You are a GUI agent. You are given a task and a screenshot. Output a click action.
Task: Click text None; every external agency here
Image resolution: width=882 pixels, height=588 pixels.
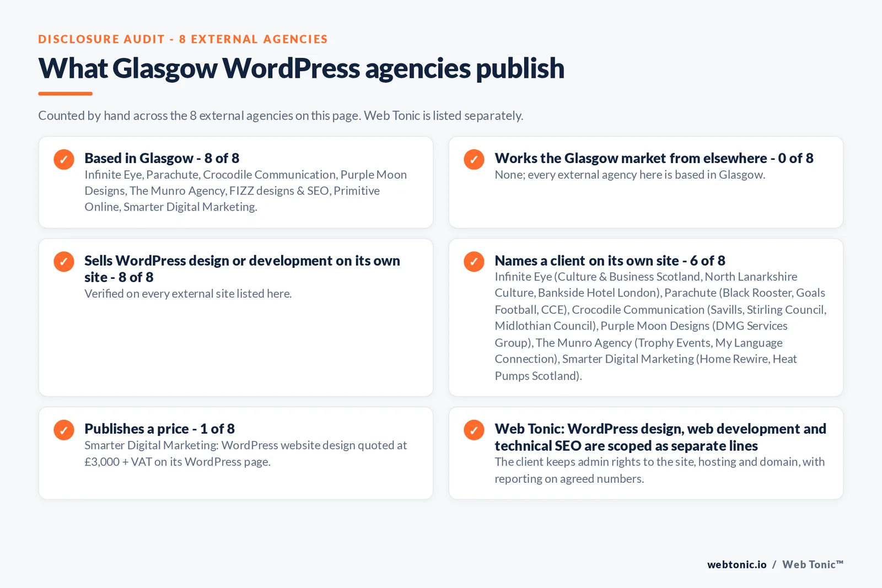[x=630, y=175]
